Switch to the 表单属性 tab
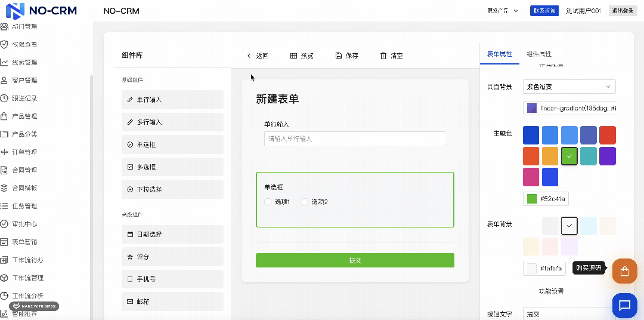 (500, 54)
